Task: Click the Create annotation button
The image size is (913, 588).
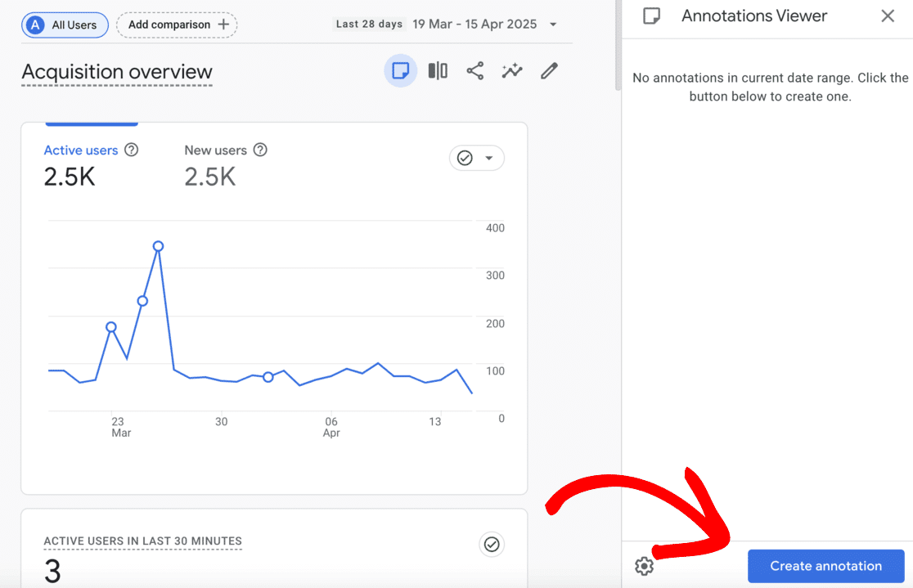Action: coord(825,566)
